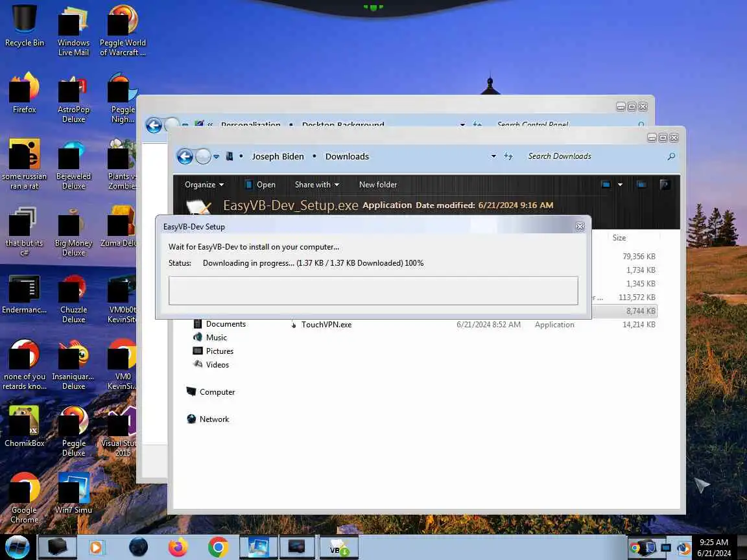Go back in the Downloads Explorer window
Viewport: 747px width, 560px height.
click(x=185, y=156)
